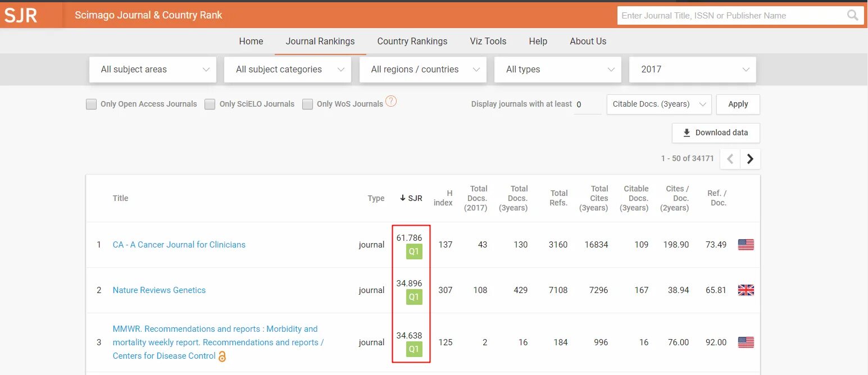Viewport: 868px width, 375px height.
Task: Open Viz Tools menu item
Action: [x=488, y=41]
